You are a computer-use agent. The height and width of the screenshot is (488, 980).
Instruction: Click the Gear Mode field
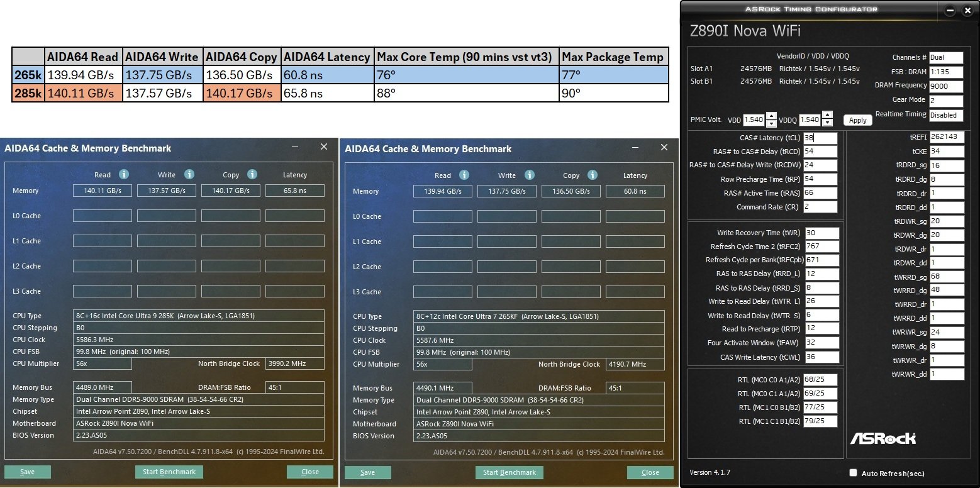point(946,101)
